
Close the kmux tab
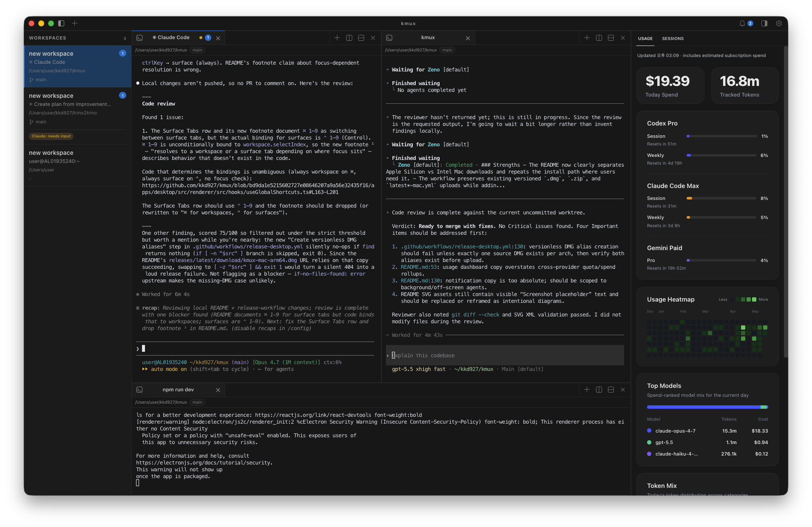point(468,38)
